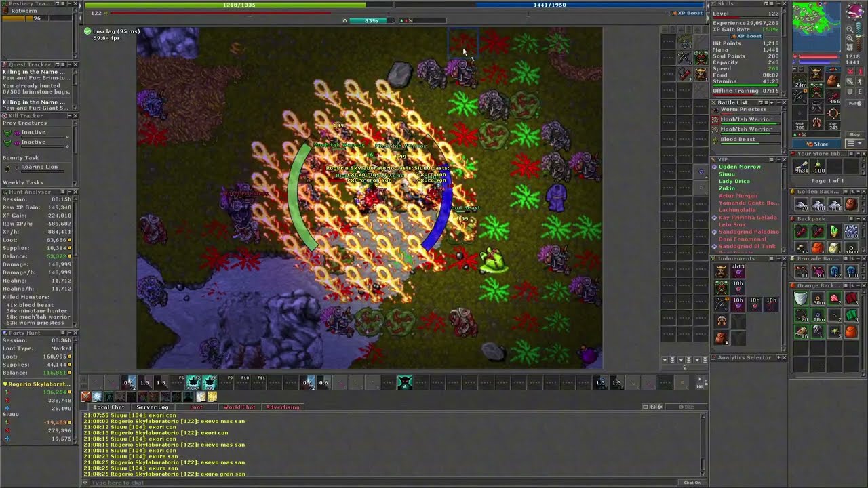Zoom out the minimap
The width and height of the screenshot is (868, 488).
[x=850, y=29]
